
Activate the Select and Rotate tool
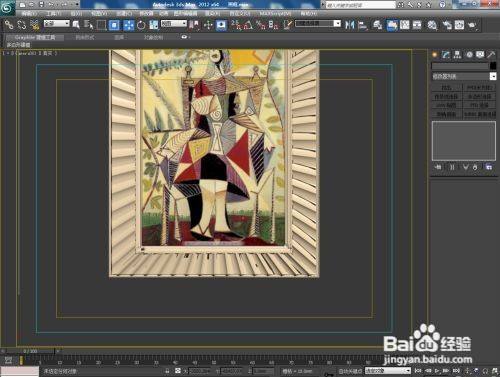click(141, 25)
